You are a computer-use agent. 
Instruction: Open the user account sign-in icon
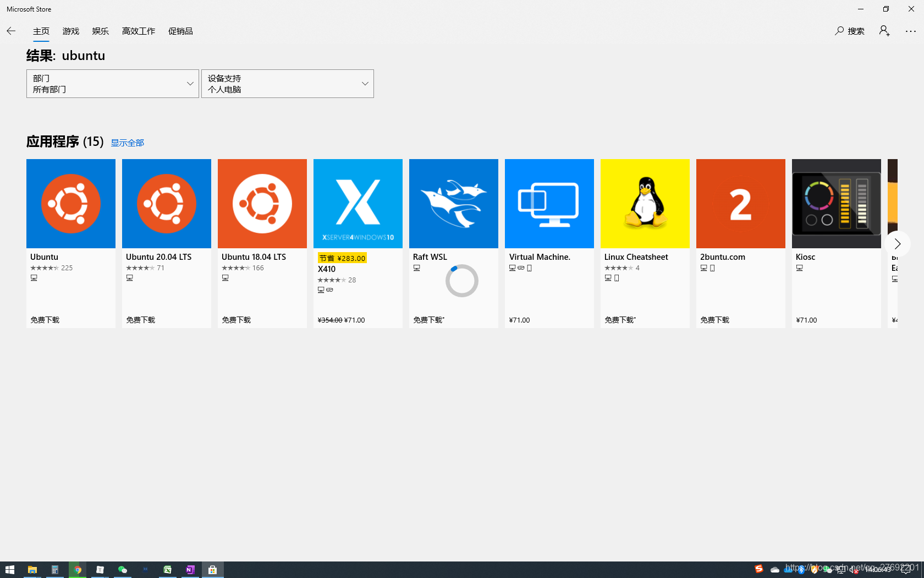pos(884,31)
